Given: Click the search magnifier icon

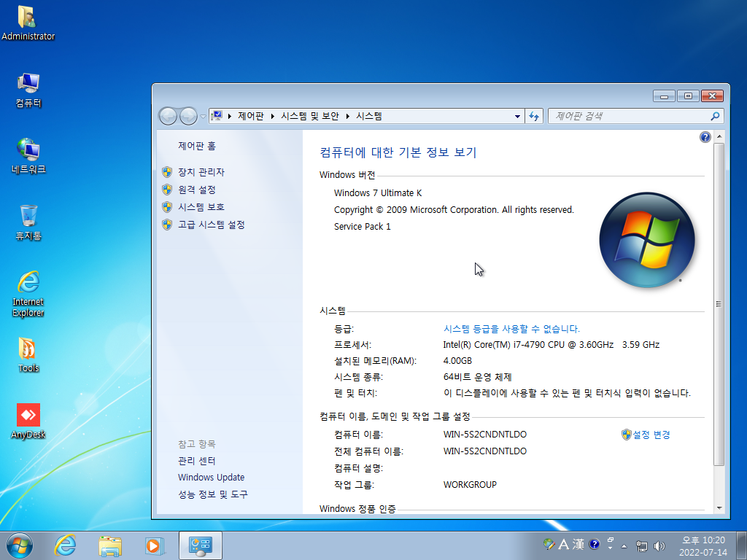Looking at the screenshot, I should tap(715, 116).
